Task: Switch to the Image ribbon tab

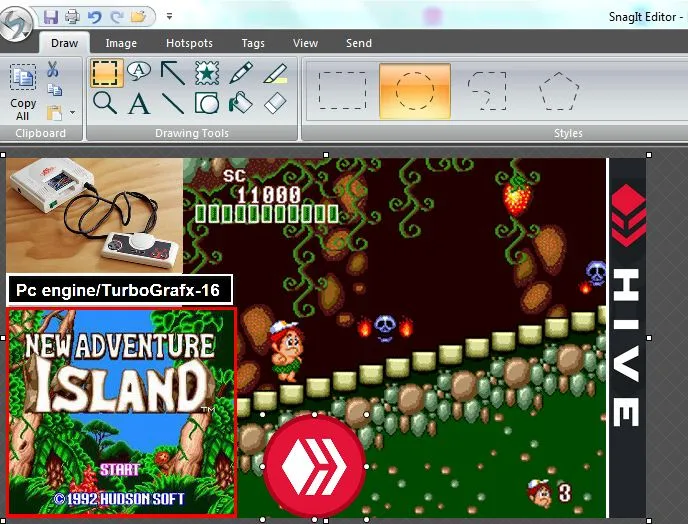Action: point(121,43)
